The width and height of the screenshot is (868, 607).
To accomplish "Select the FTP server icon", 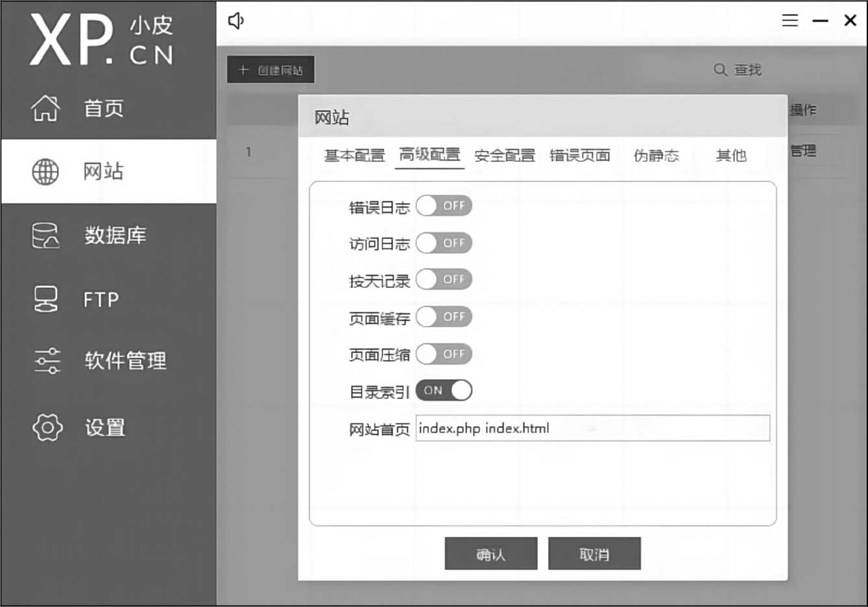I will [45, 299].
